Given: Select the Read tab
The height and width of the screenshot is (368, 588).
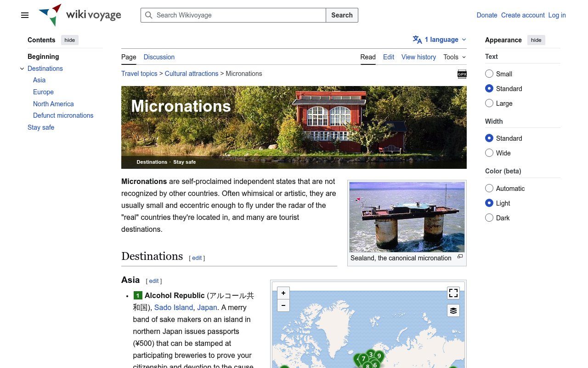Looking at the screenshot, I should [x=368, y=57].
